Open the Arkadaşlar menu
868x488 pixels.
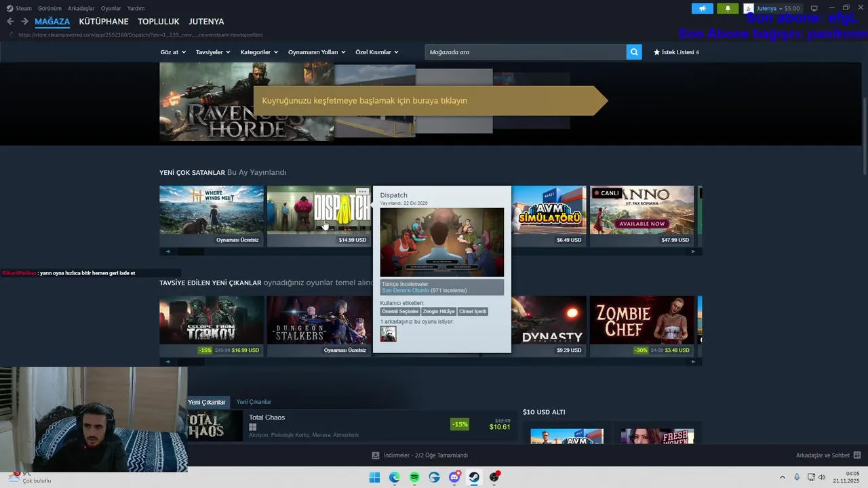click(x=81, y=8)
